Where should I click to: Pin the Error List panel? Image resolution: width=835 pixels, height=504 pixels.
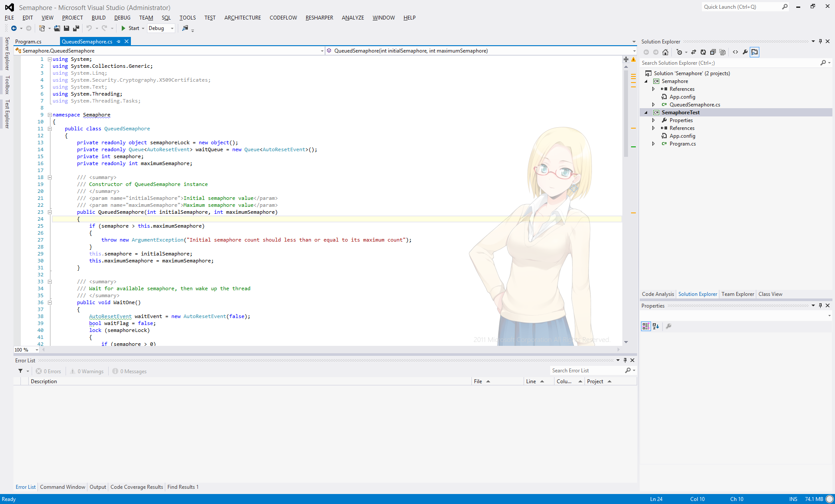(625, 360)
